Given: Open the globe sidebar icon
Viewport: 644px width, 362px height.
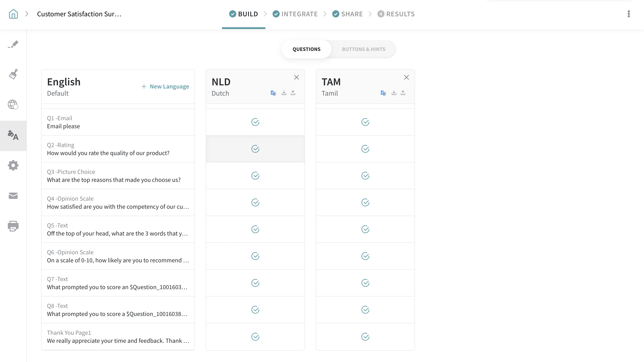Looking at the screenshot, I should coord(13,104).
